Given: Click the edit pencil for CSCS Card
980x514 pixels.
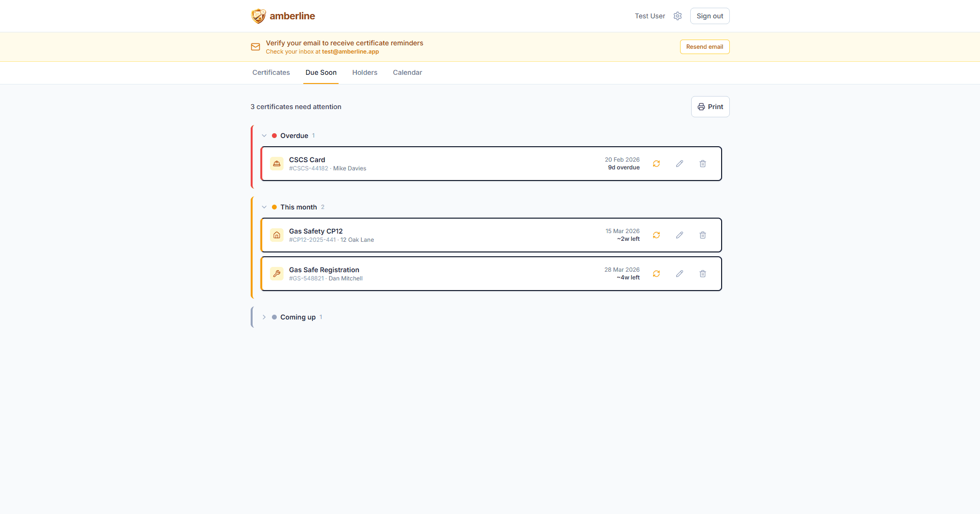Looking at the screenshot, I should click(x=680, y=164).
